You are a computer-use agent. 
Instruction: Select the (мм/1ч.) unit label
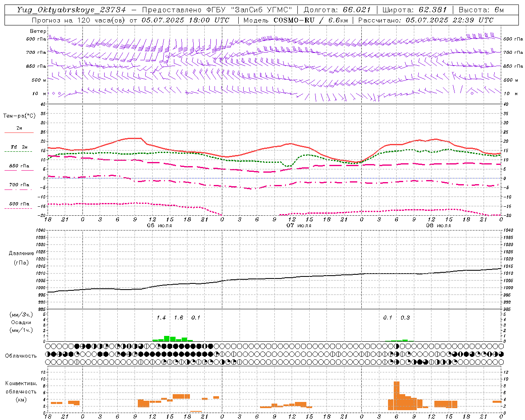tap(21, 330)
